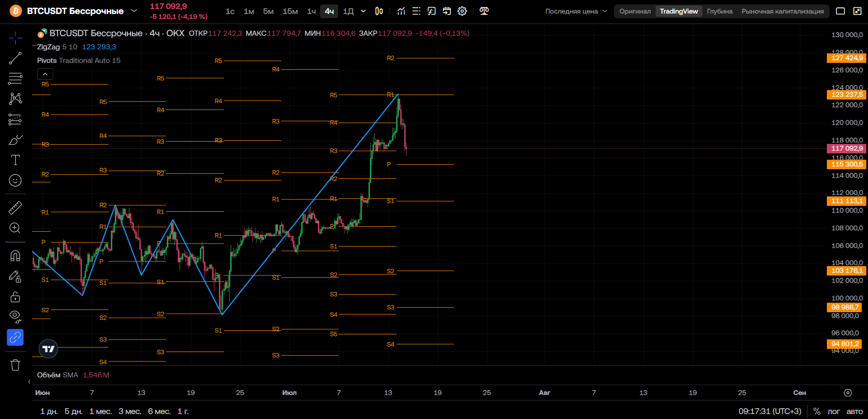Click the calendar arrow icon in top toolbar

click(x=447, y=11)
